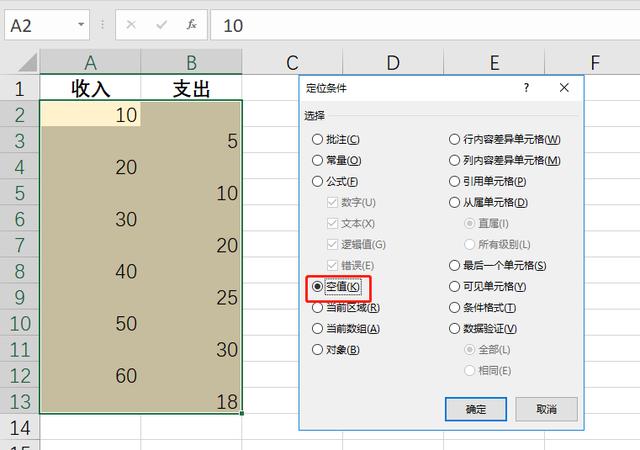Viewport: 640px width, 450px height.
Task: Select column E header
Action: click(494, 62)
